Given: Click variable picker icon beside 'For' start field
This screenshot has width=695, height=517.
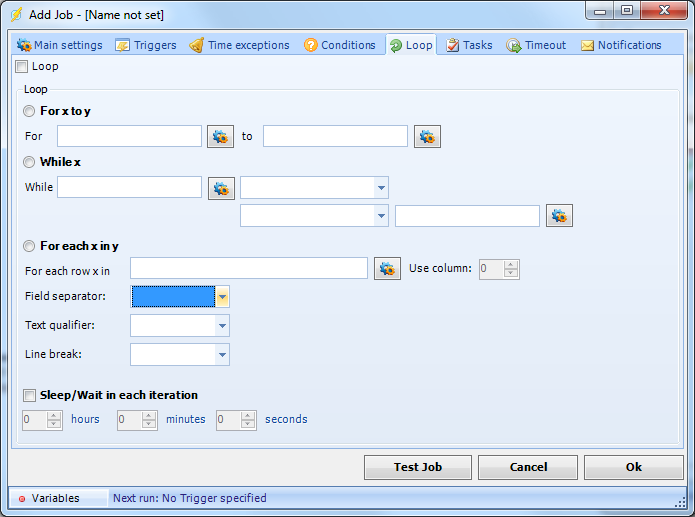Looking at the screenshot, I should [x=220, y=136].
